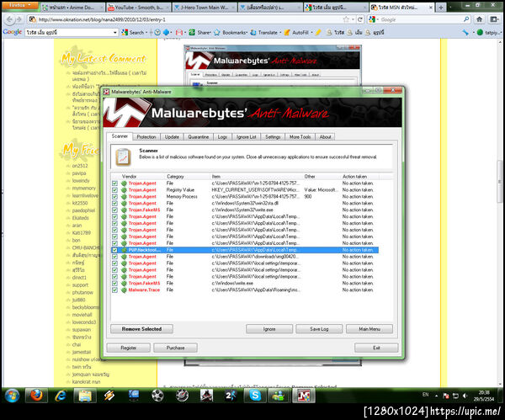Expand the Bookmarks dropdown on Google Toolbar
The height and width of the screenshot is (420, 505).
pyautogui.click(x=247, y=33)
